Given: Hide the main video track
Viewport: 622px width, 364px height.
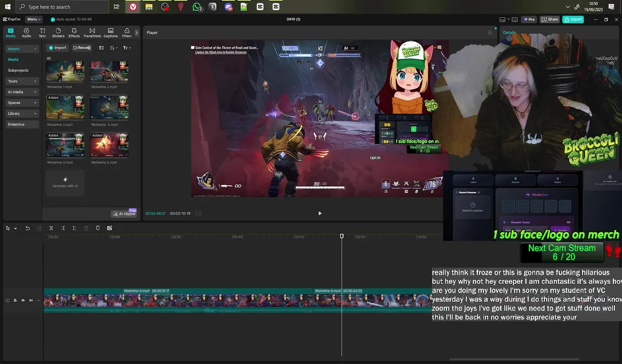Looking at the screenshot, I should 23,300.
